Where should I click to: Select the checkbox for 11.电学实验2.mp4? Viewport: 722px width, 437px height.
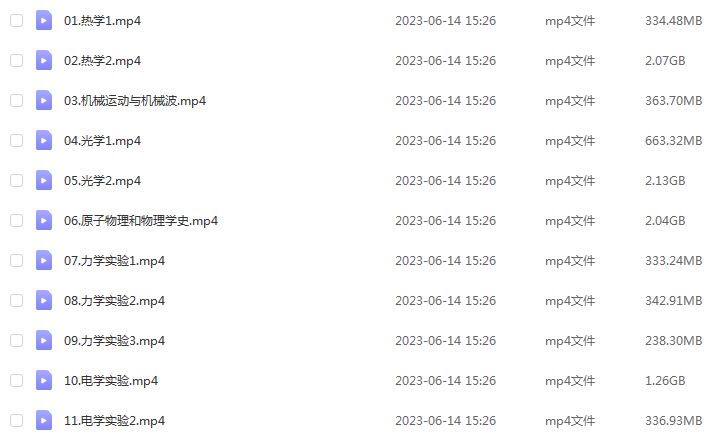[17, 420]
